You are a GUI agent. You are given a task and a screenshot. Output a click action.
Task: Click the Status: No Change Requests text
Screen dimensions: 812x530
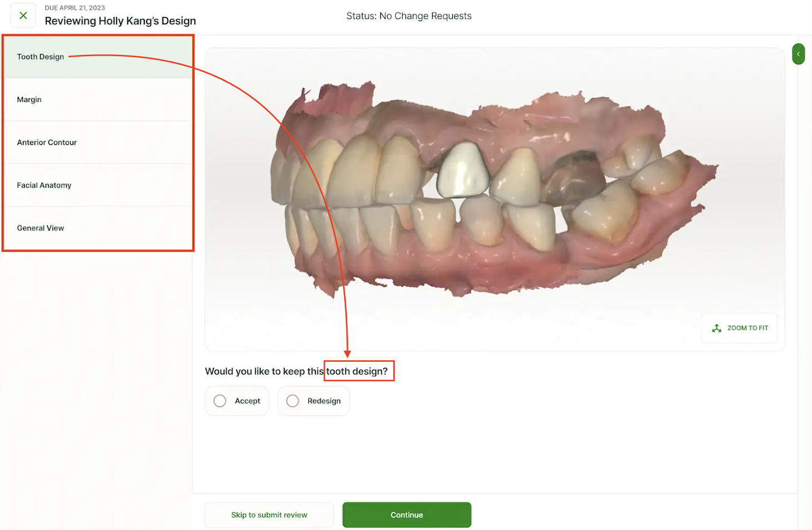click(409, 16)
